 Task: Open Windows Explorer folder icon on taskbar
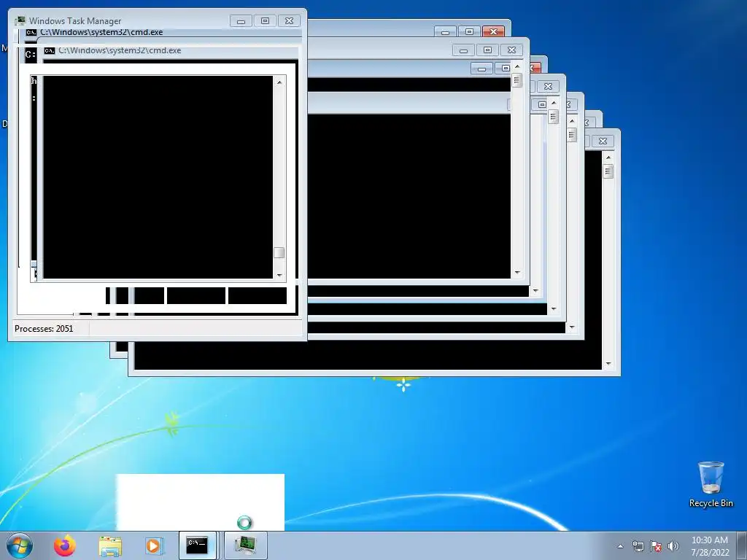tap(110, 546)
